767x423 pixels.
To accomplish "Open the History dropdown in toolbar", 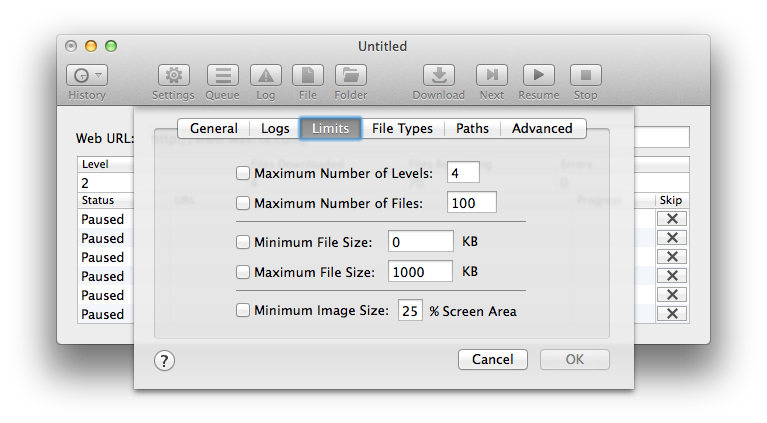I will [x=87, y=75].
